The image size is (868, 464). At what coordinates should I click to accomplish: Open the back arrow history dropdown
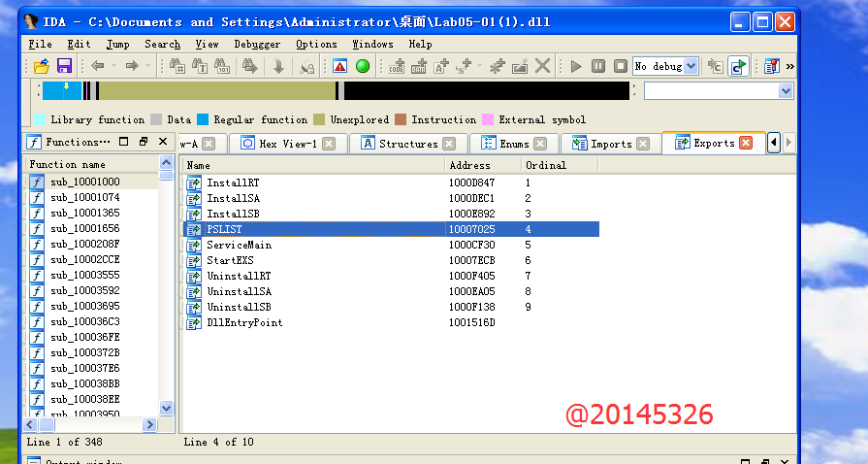coord(113,67)
